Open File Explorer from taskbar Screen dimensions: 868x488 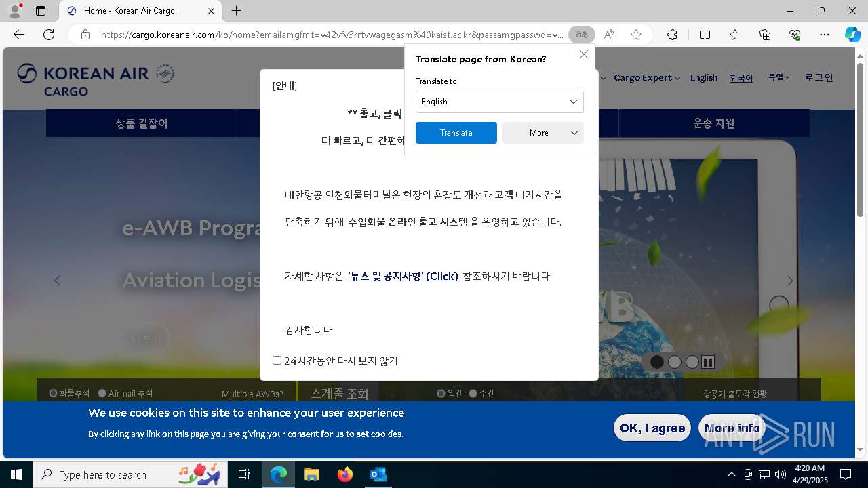(311, 474)
